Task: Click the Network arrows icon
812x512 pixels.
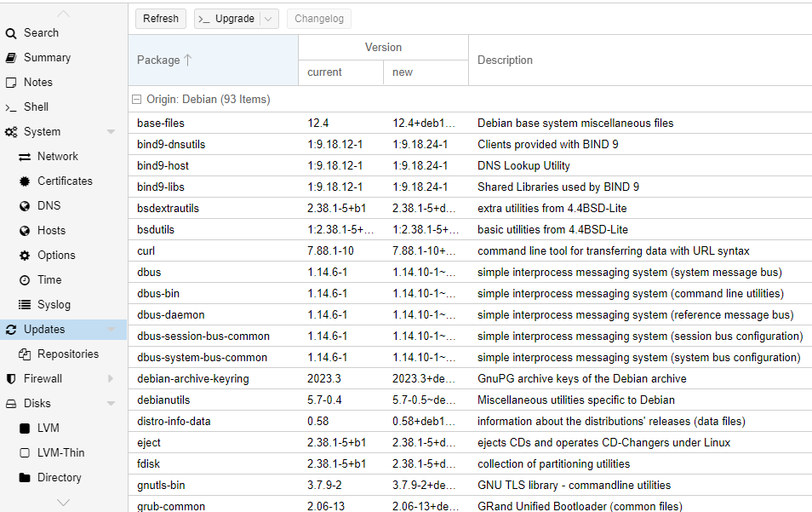Action: pos(25,157)
